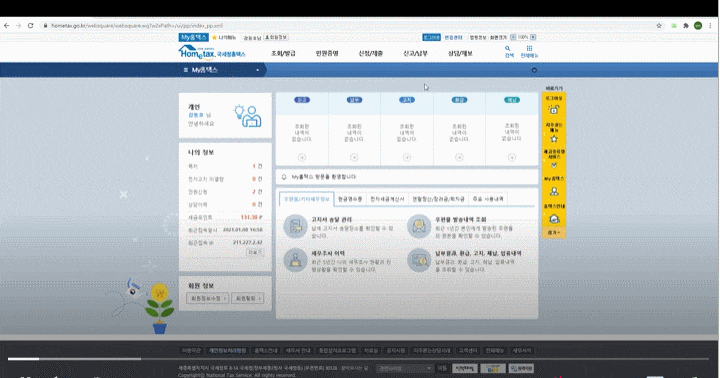Viewport: 720px width, 378px height.
Task: Open the 상담/제보 menu
Action: (x=460, y=54)
